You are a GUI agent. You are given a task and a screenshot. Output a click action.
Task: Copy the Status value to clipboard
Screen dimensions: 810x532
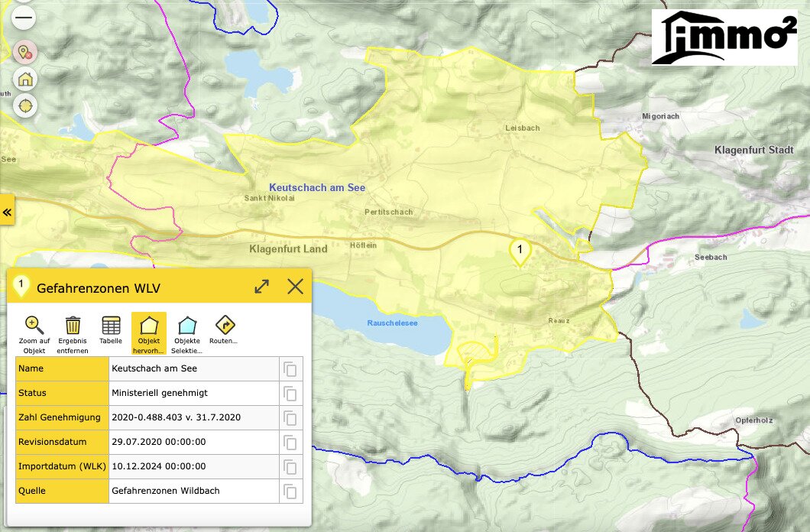(290, 394)
